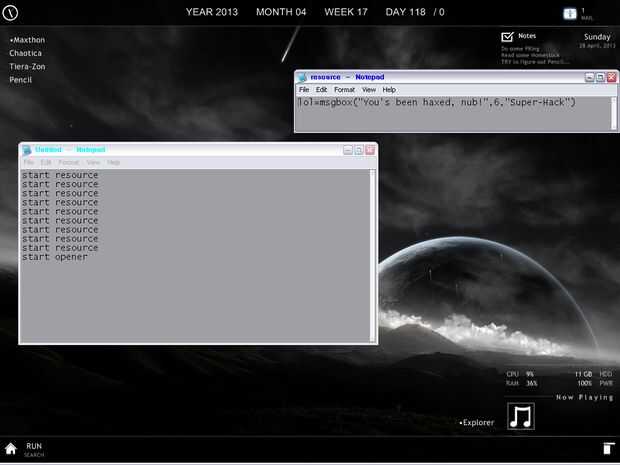This screenshot has height=465, width=620.
Task: Click the Sunday date text
Action: pyautogui.click(x=597, y=37)
